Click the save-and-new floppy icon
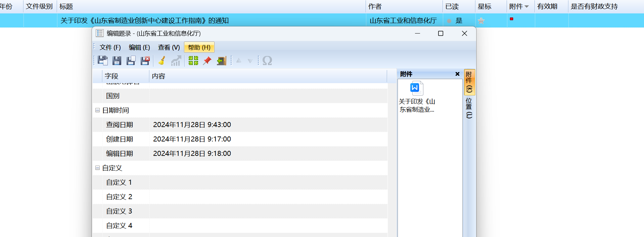Image resolution: width=644 pixels, height=237 pixels. click(102, 61)
